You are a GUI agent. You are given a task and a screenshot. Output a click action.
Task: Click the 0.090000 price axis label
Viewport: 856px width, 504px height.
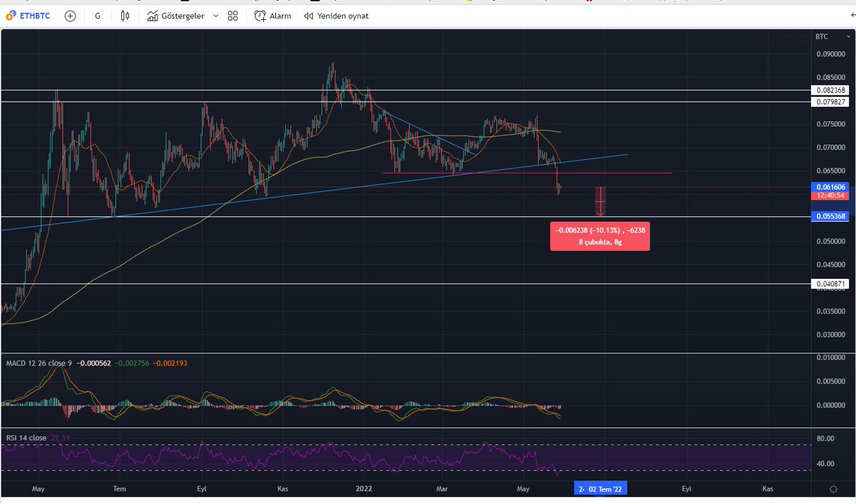tap(830, 53)
